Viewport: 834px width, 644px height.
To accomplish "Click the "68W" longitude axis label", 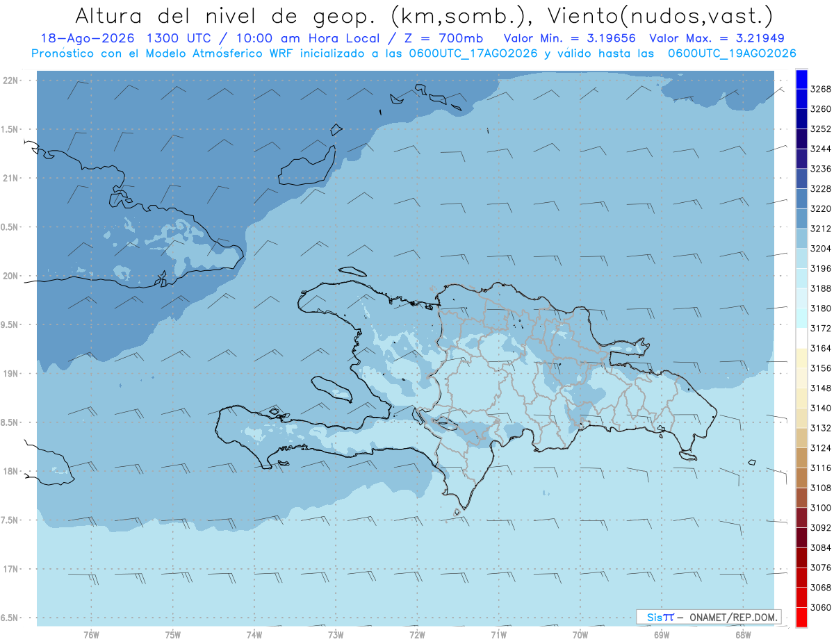I will coord(743,635).
